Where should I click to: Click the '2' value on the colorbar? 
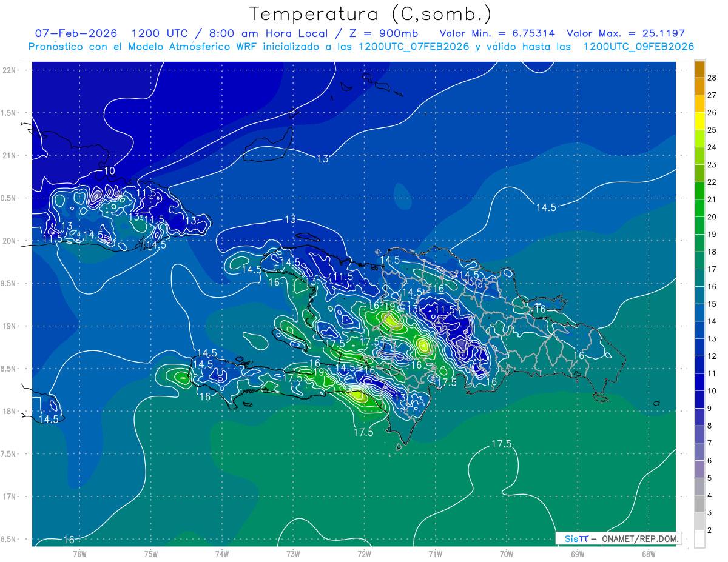tap(710, 530)
